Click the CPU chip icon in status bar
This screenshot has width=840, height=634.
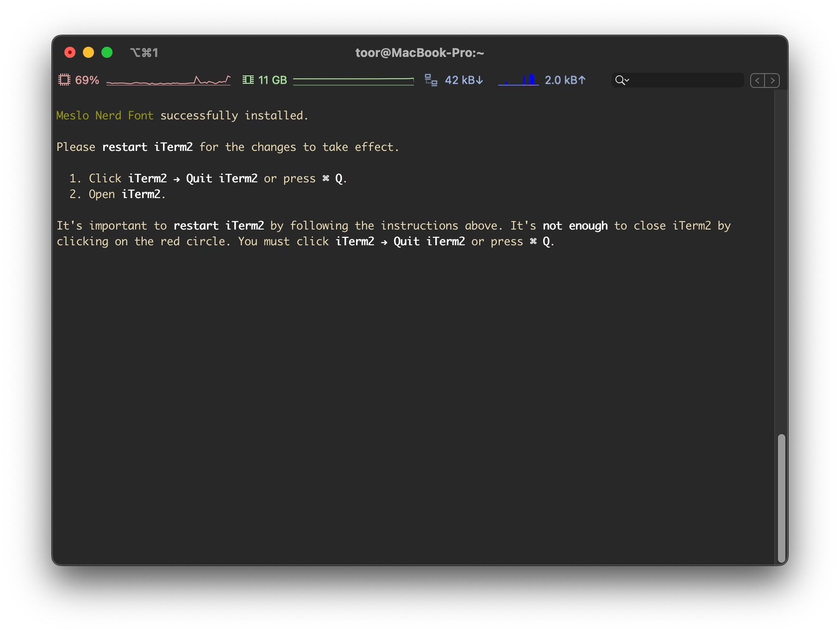[x=64, y=80]
